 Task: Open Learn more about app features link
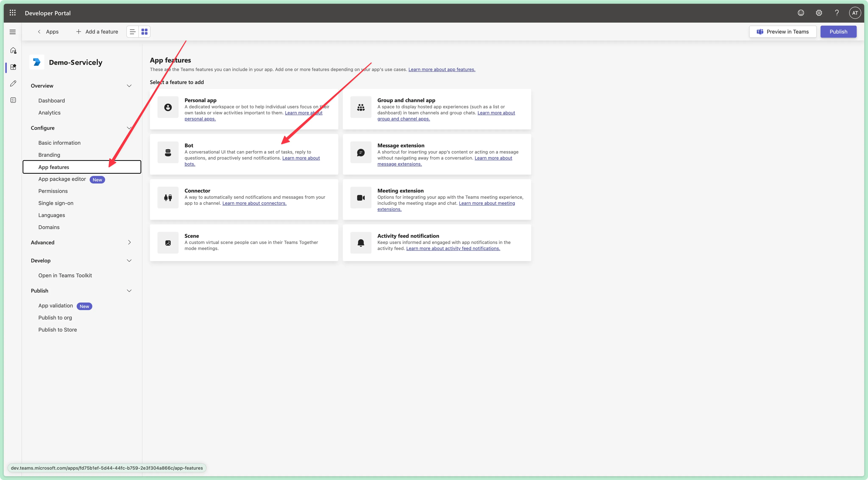[x=442, y=70]
